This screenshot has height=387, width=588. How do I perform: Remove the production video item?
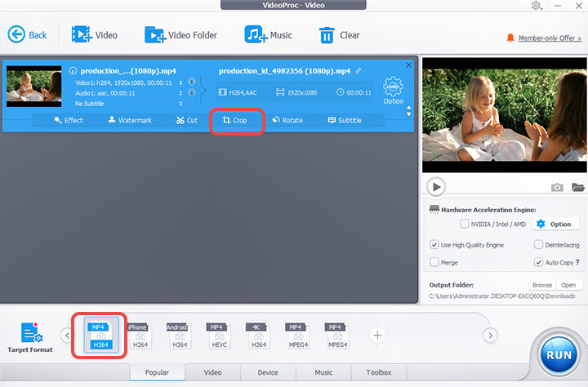(x=409, y=64)
